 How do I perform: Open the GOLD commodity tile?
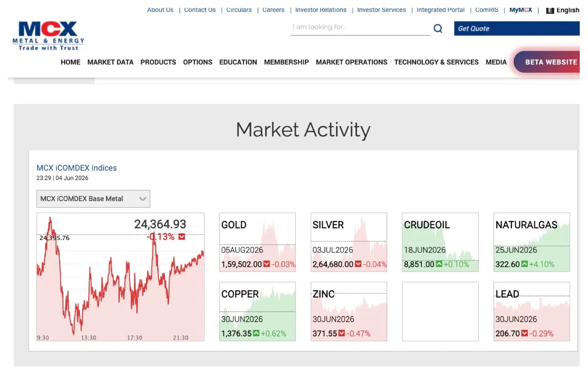point(257,242)
